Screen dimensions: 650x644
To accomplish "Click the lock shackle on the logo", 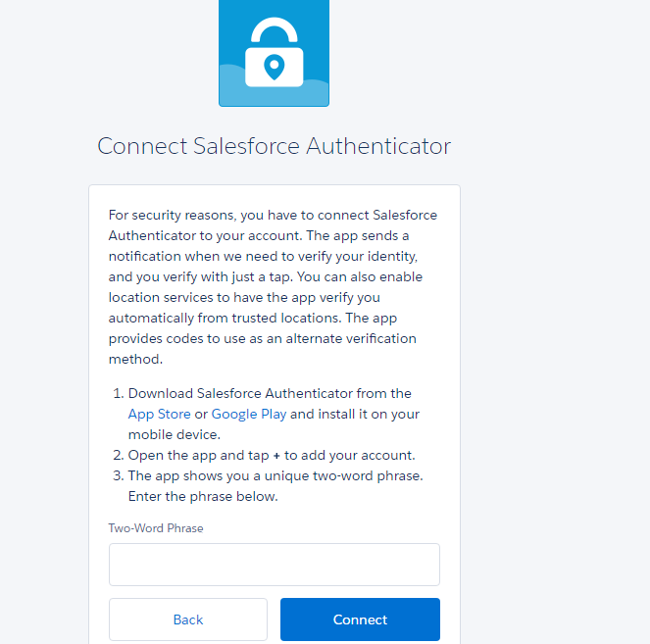I will (274, 29).
